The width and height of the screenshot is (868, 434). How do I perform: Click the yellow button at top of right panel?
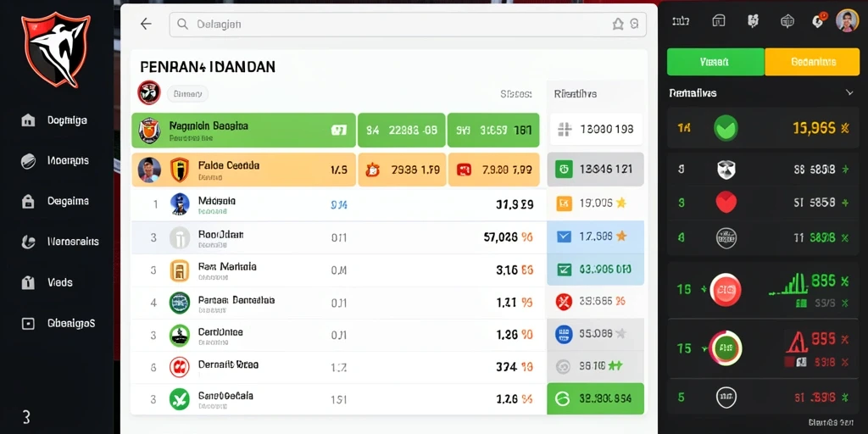tap(811, 62)
